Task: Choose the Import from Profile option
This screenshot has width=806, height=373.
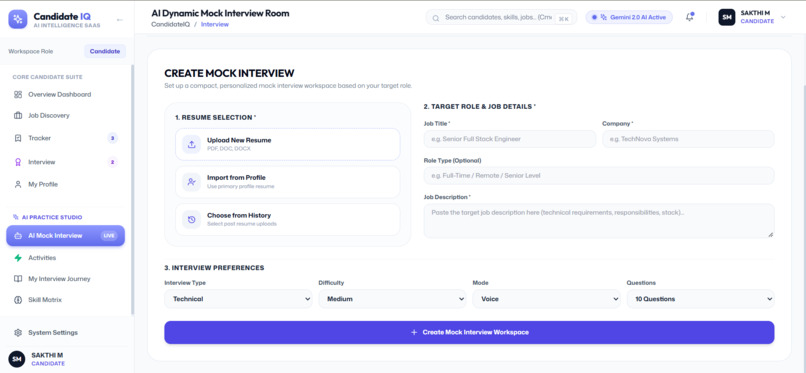Action: tap(287, 182)
